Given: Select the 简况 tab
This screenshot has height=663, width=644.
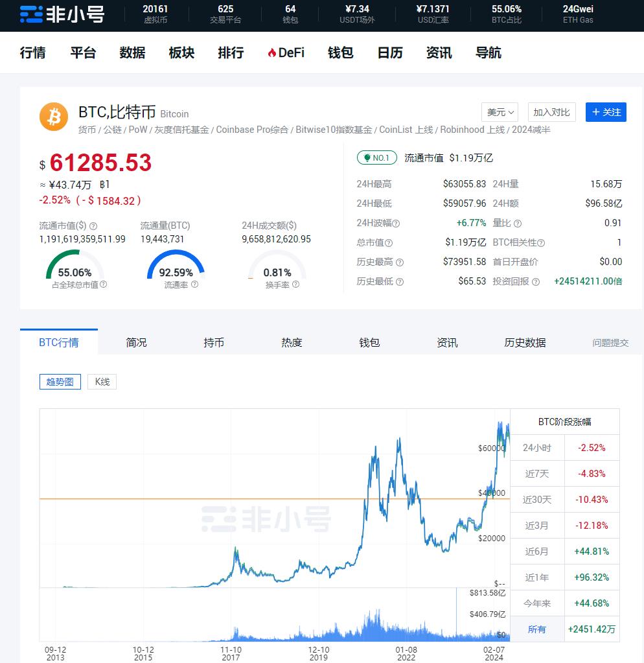Looking at the screenshot, I should pos(137,342).
